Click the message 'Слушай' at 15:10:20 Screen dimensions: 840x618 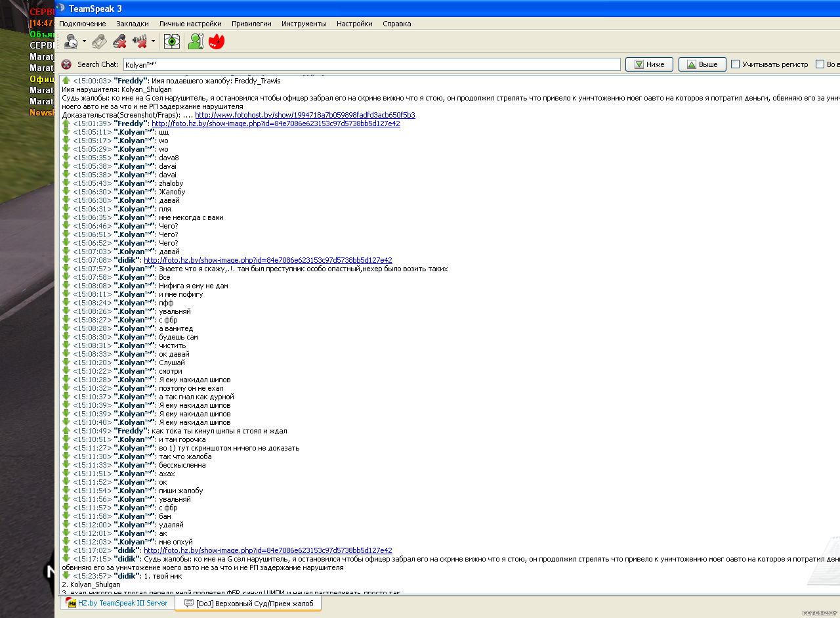tap(172, 363)
